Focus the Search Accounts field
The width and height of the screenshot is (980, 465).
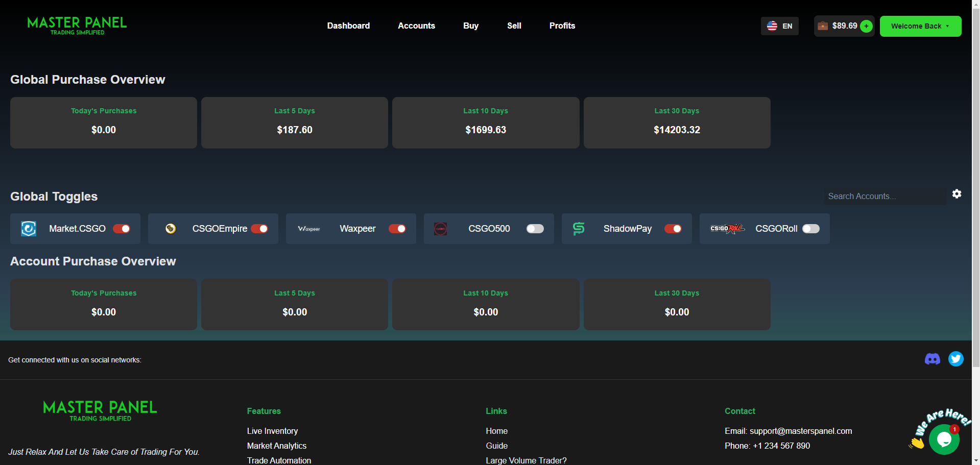tap(885, 196)
